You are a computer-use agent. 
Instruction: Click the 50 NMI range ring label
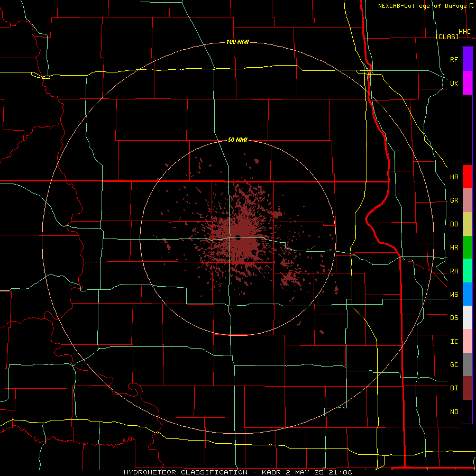pos(237,140)
